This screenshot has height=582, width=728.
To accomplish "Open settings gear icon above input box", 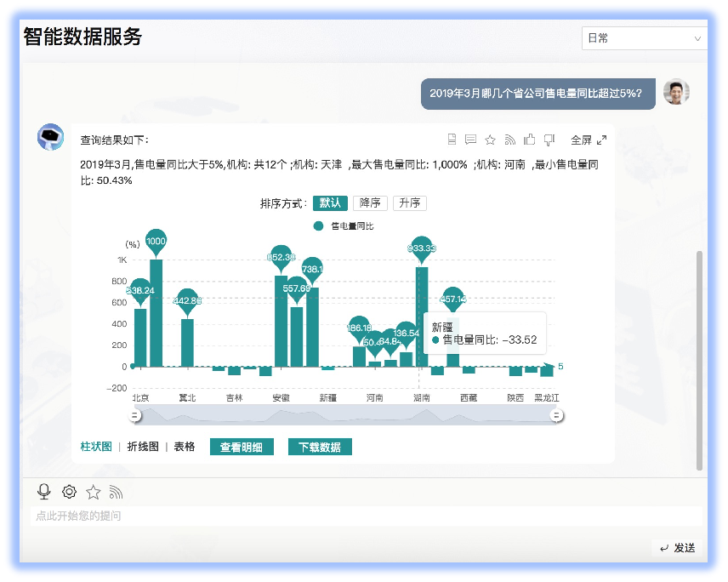I will pyautogui.click(x=69, y=492).
